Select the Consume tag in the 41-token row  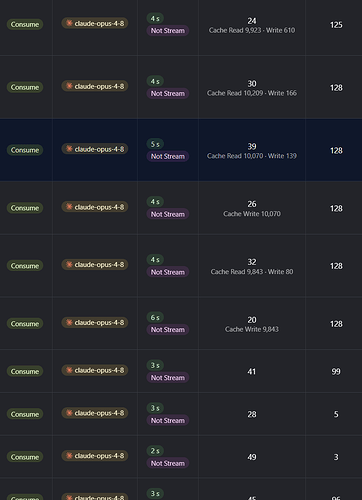tap(25, 371)
